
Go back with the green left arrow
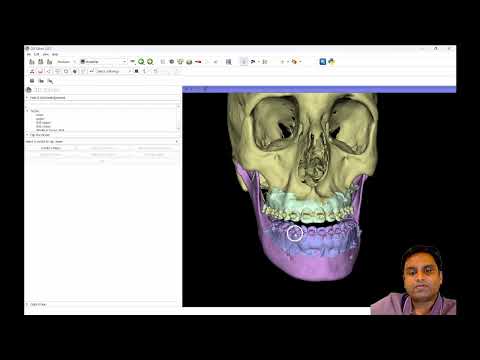point(141,62)
